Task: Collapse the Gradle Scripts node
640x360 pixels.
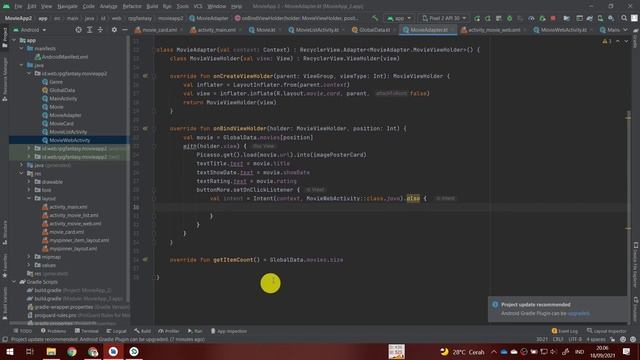Action: (x=14, y=282)
